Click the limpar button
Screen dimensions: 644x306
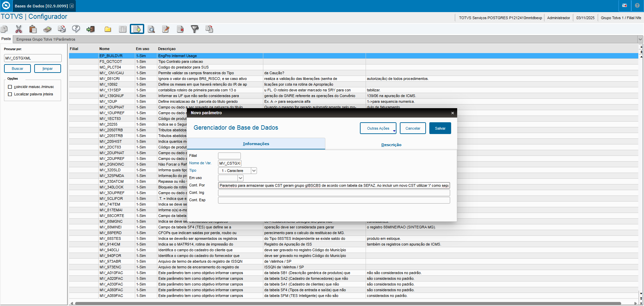(48, 69)
